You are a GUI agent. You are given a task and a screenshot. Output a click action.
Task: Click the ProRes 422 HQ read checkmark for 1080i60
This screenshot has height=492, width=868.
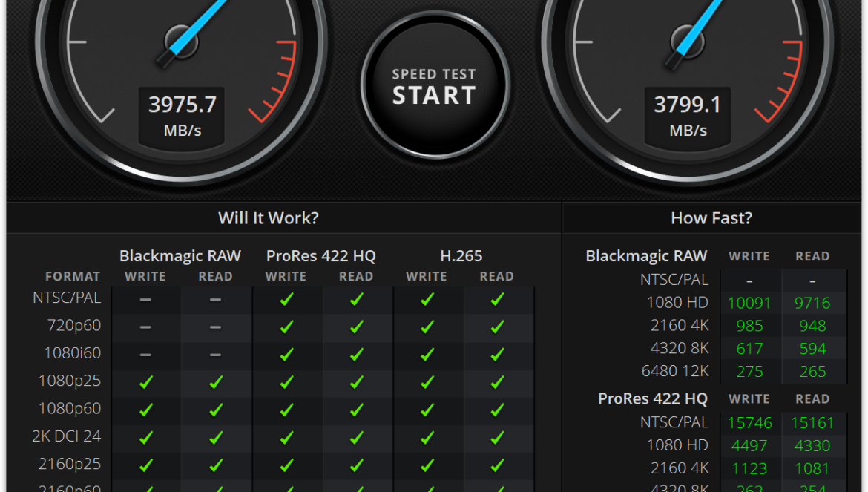coord(357,355)
